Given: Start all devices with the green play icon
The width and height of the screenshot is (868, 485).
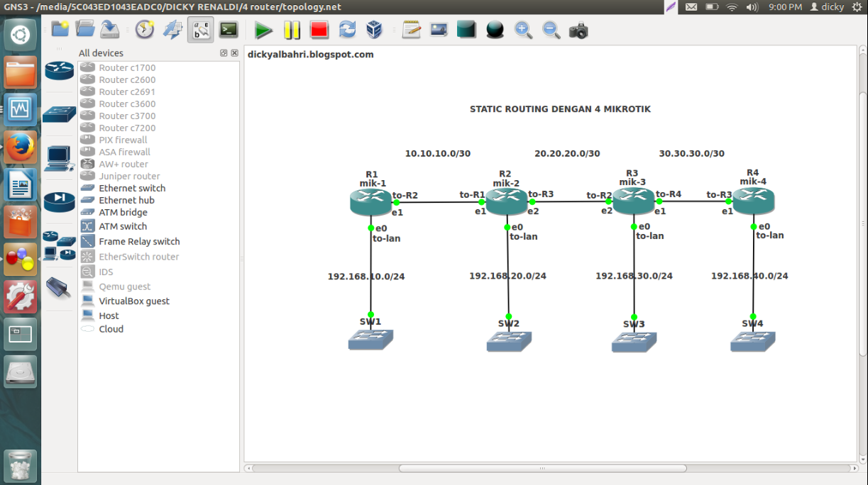Looking at the screenshot, I should pos(263,30).
